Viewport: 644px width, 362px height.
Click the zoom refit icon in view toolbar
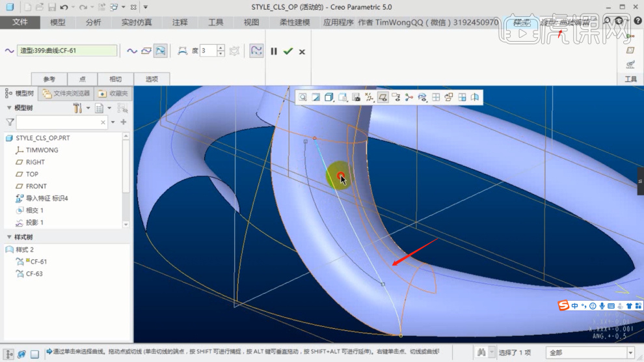302,97
